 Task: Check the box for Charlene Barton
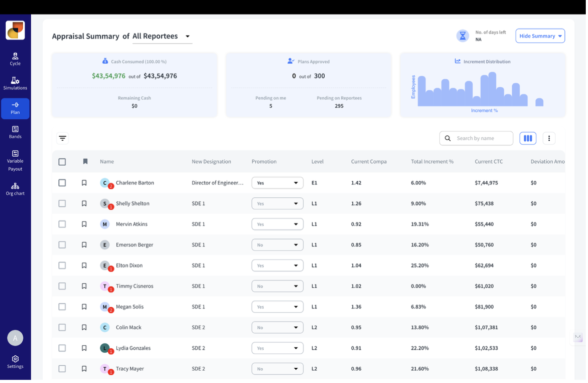(x=62, y=183)
